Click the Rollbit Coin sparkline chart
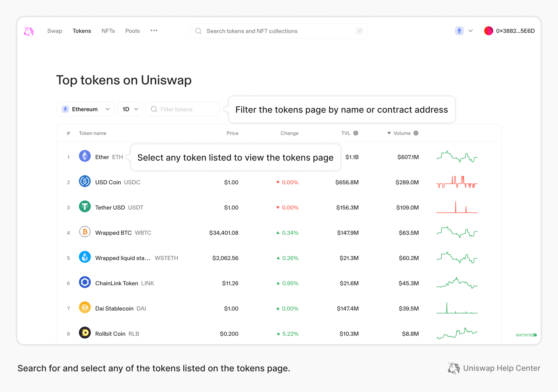This screenshot has height=392, width=558. tap(457, 333)
